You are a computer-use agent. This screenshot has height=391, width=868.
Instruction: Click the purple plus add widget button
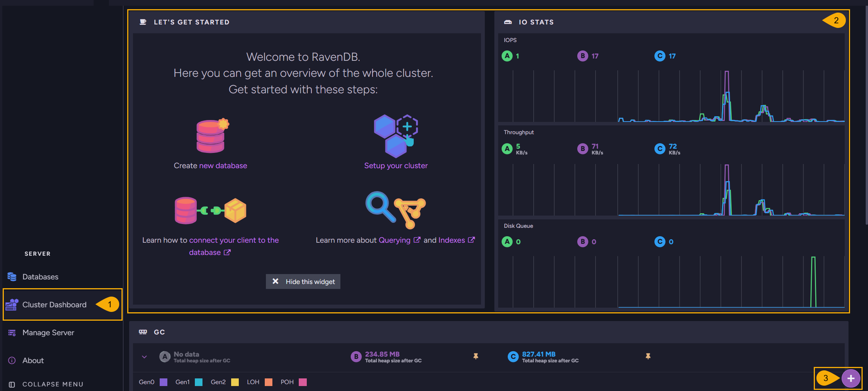click(x=851, y=378)
